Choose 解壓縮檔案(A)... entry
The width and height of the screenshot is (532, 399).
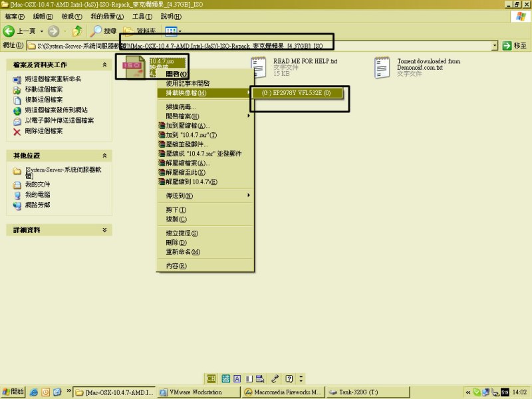pyautogui.click(x=205, y=163)
